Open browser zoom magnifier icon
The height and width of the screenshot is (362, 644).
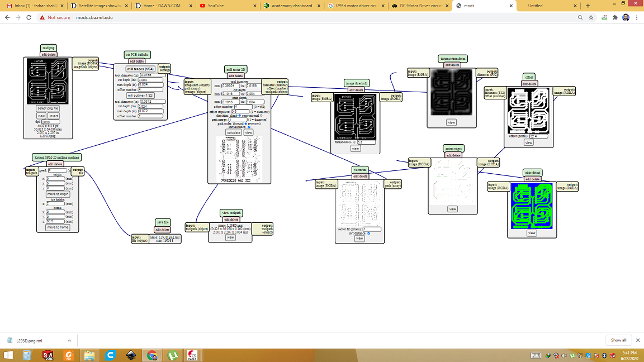point(580,18)
